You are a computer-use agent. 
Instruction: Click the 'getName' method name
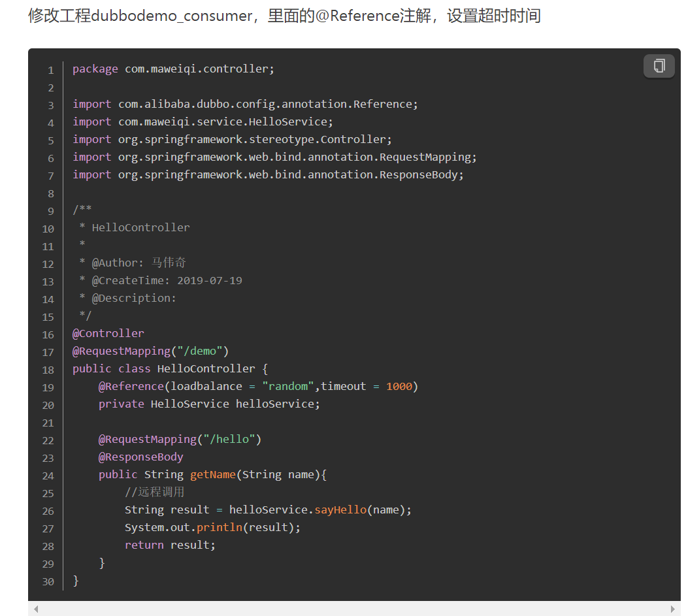[x=213, y=475]
